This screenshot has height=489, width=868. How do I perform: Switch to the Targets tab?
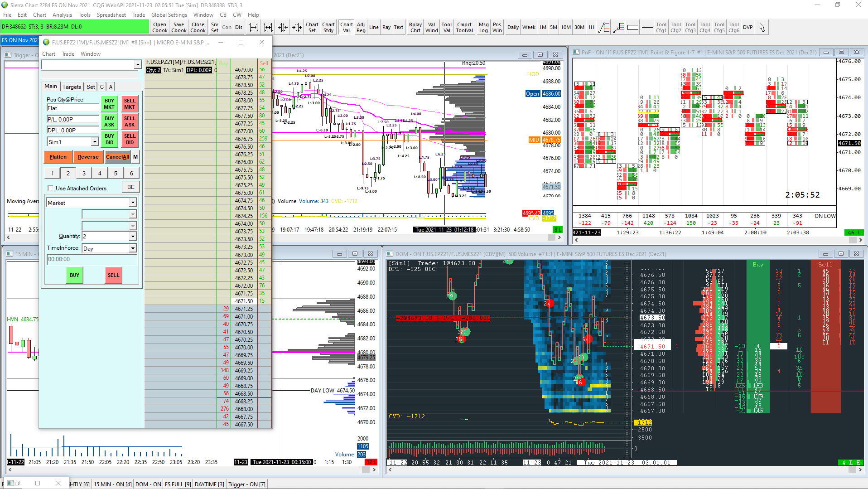pyautogui.click(x=72, y=87)
